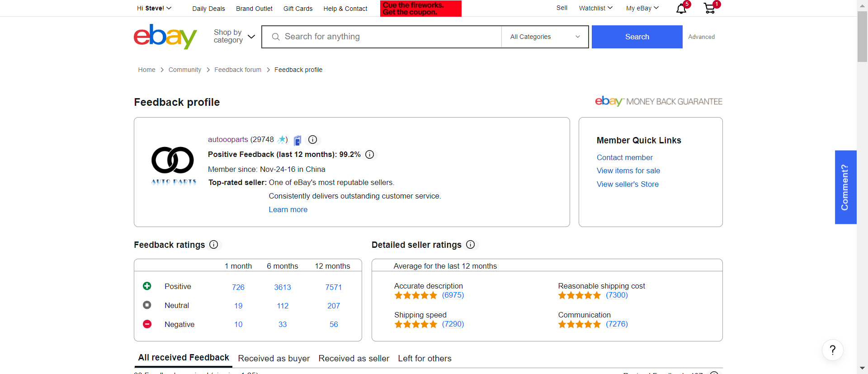Click the eBay logo
Image resolution: width=868 pixels, height=374 pixels.
[165, 36]
